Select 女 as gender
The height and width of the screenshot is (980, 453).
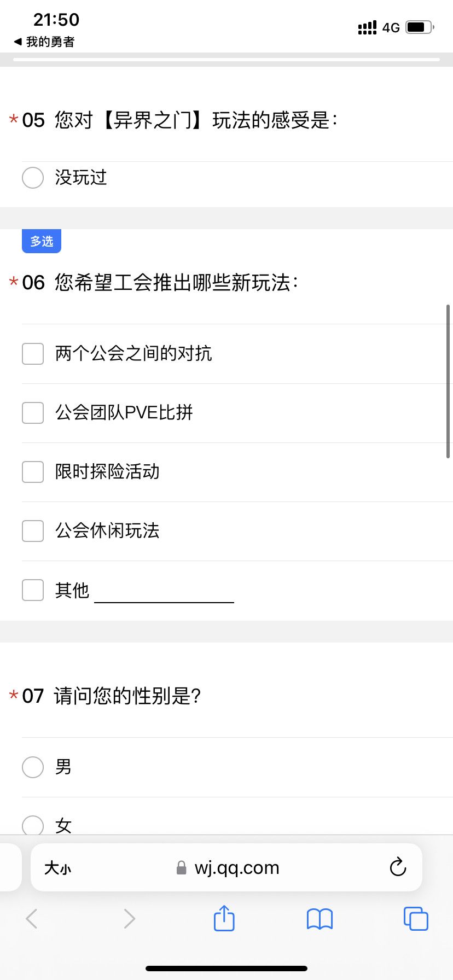(x=33, y=825)
